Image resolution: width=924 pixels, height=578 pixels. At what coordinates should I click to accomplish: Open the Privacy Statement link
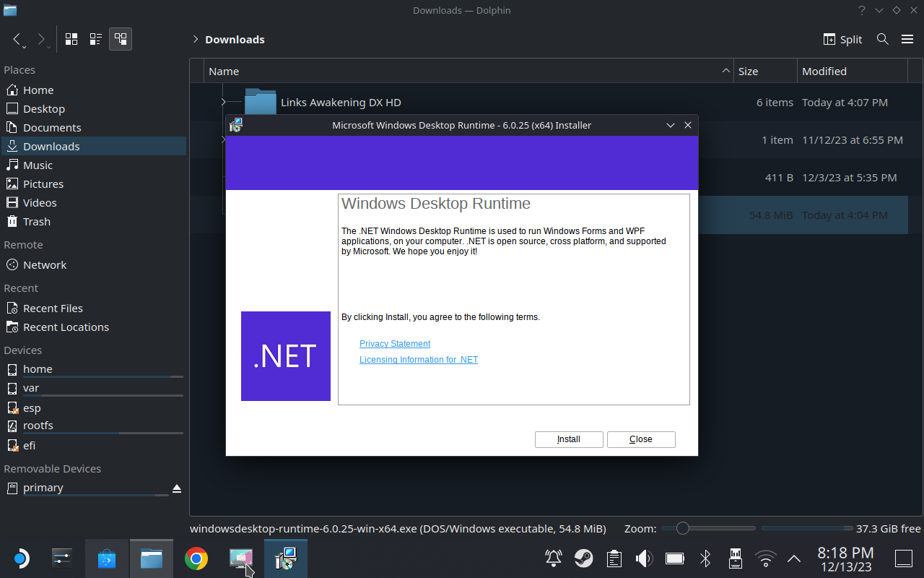point(395,344)
